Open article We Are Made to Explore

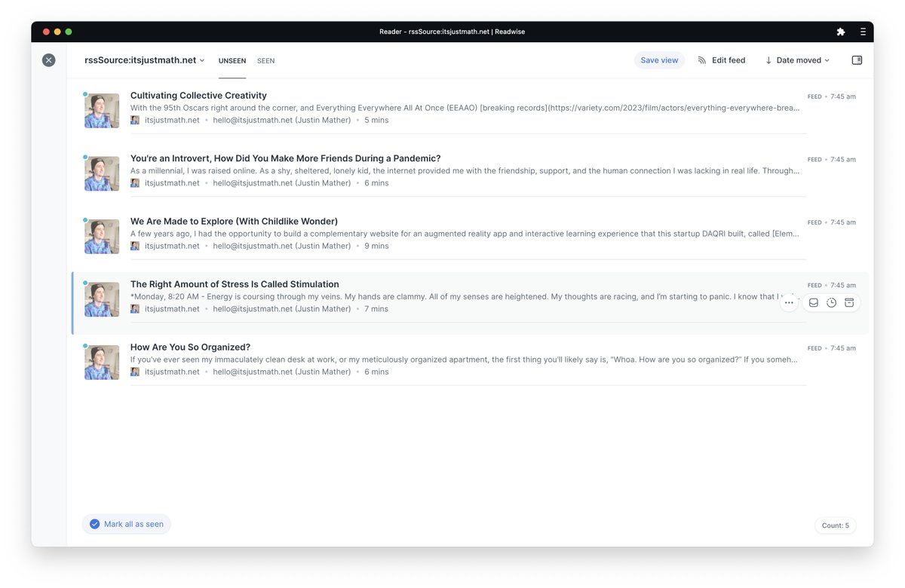234,221
